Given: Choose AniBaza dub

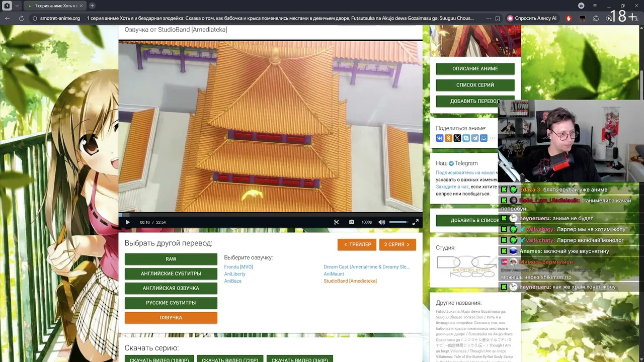Looking at the screenshot, I should 233,281.
